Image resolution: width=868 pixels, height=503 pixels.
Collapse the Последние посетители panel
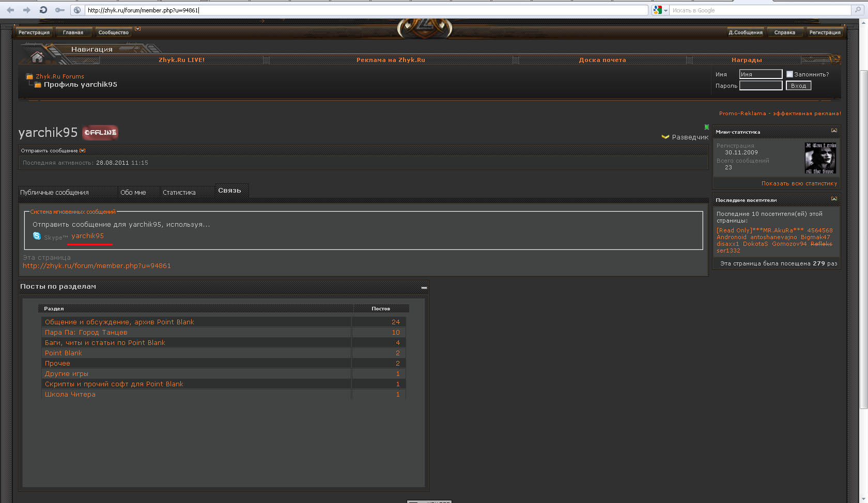point(834,199)
